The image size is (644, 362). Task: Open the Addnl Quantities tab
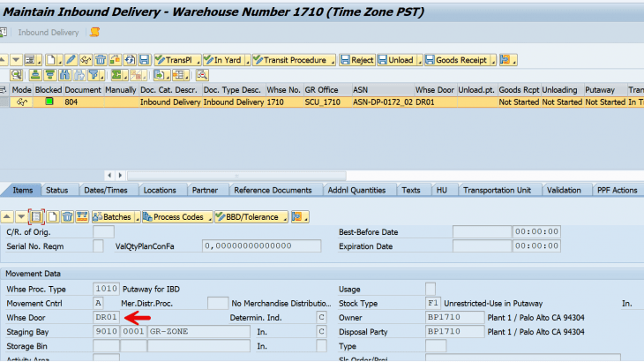tap(356, 190)
